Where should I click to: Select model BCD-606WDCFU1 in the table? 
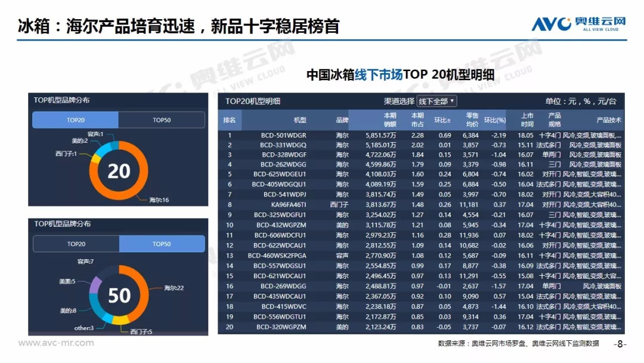(280, 235)
